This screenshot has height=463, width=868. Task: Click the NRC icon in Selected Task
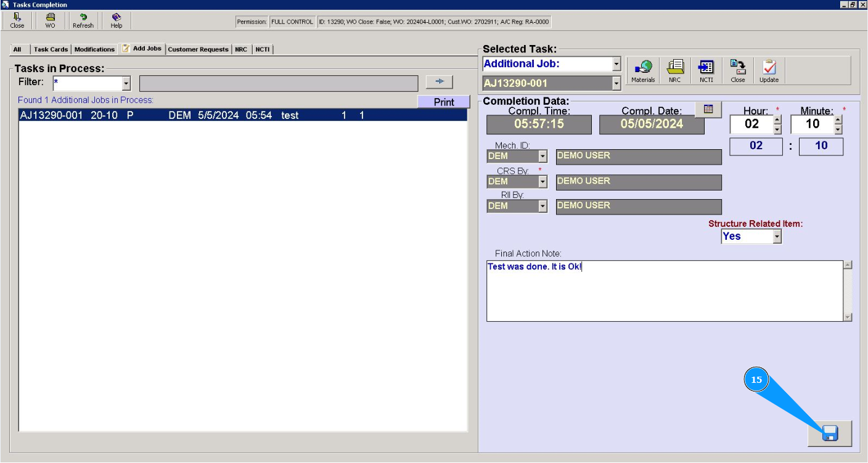(x=675, y=71)
